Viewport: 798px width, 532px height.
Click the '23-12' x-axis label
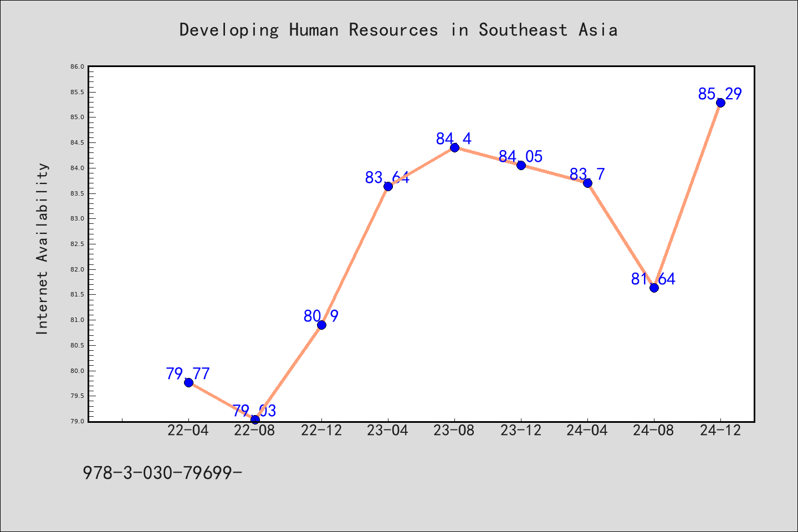pos(521,431)
